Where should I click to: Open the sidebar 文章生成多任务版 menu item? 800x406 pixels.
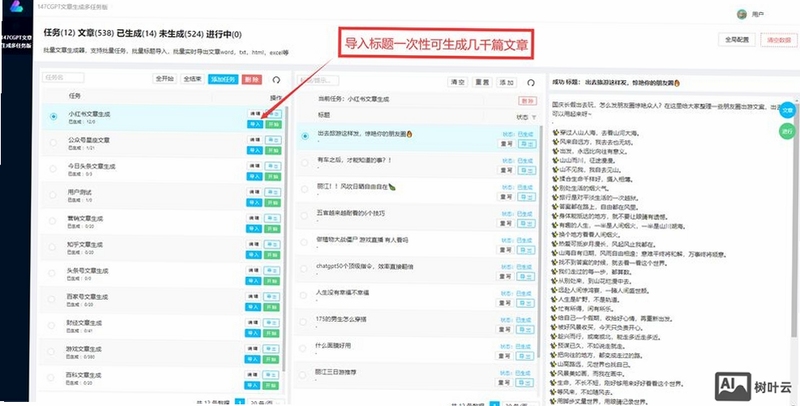coord(17,41)
